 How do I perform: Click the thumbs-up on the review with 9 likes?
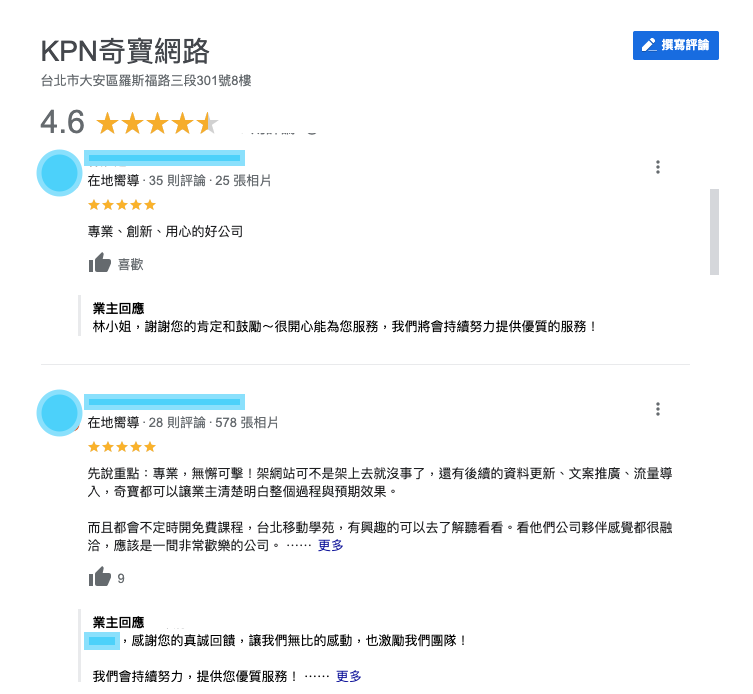[99, 577]
